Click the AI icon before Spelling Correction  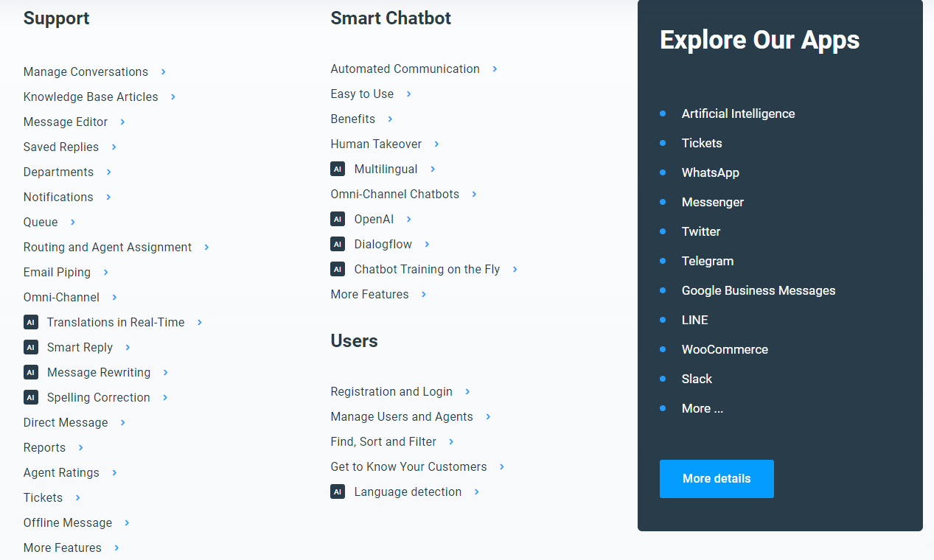click(x=31, y=397)
